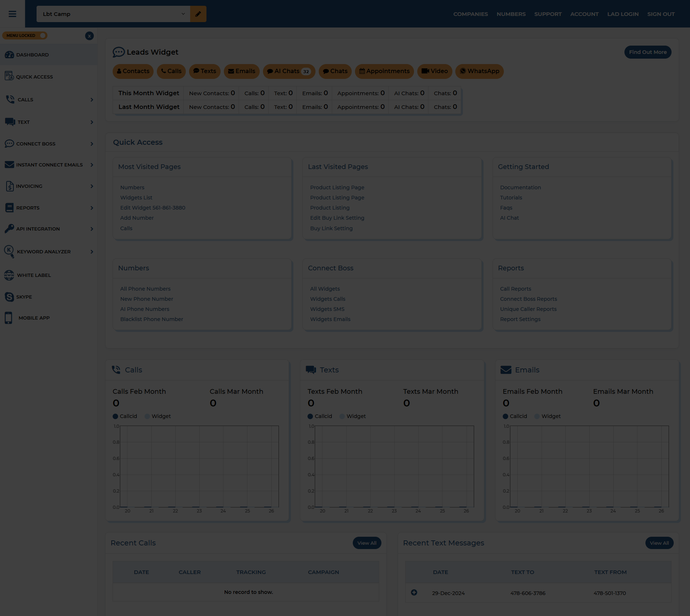Screen dimensions: 690x616
Task: Expand the Reports sidebar submenu
Action: pyautogui.click(x=92, y=208)
